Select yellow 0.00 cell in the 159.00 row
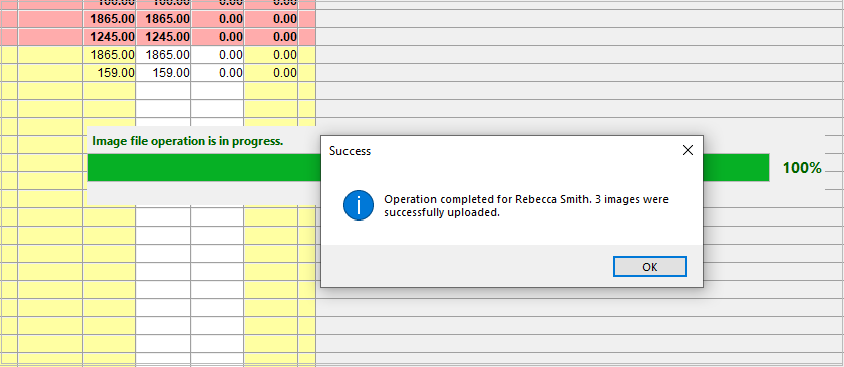Viewport: 844px width, 367px height. pos(271,73)
